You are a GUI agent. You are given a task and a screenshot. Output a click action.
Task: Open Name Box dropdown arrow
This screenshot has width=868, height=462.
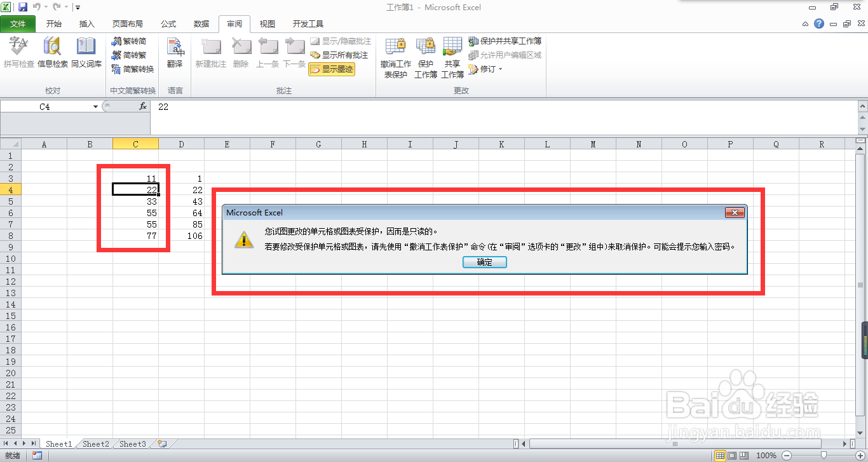pos(95,107)
